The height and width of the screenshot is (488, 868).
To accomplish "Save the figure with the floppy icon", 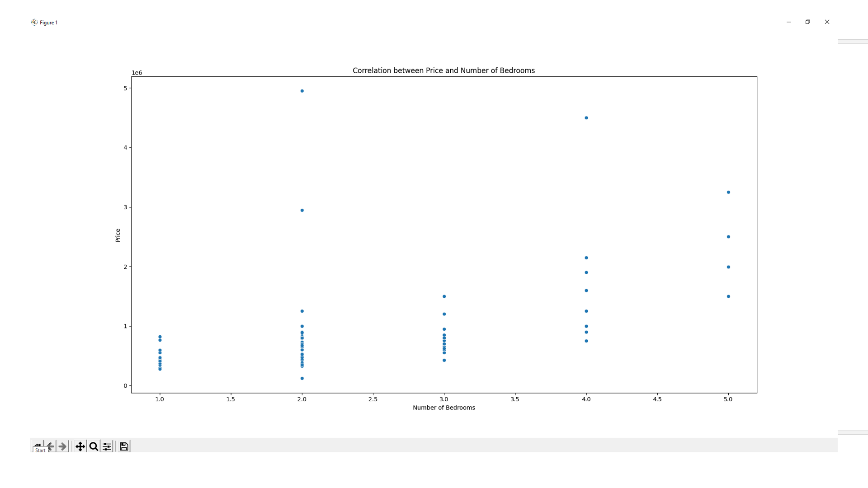I will point(124,446).
